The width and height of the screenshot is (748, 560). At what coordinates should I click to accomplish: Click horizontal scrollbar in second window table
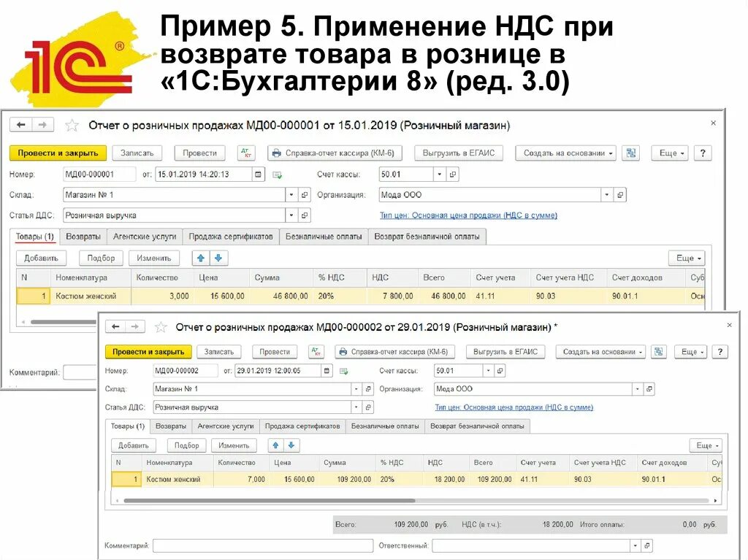(x=270, y=501)
